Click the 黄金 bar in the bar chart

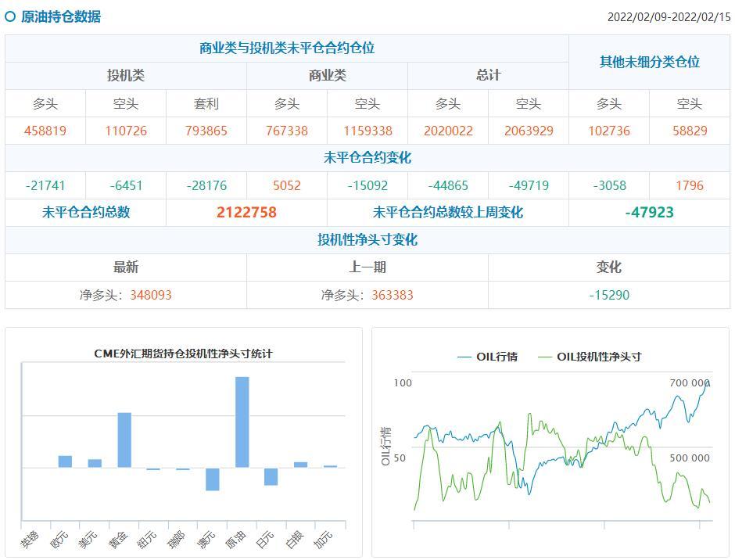click(124, 440)
